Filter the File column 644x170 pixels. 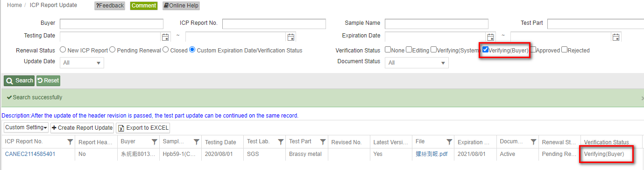[x=449, y=142]
